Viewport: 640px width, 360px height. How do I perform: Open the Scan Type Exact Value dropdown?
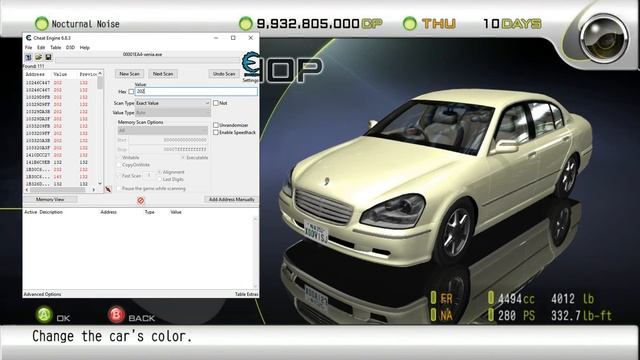[x=173, y=103]
